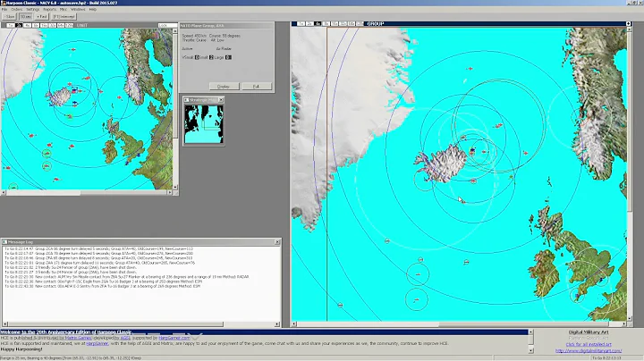Screen dimensions: 644x361
Task: Click the Range and Bearing status bar text
Action: point(71,358)
